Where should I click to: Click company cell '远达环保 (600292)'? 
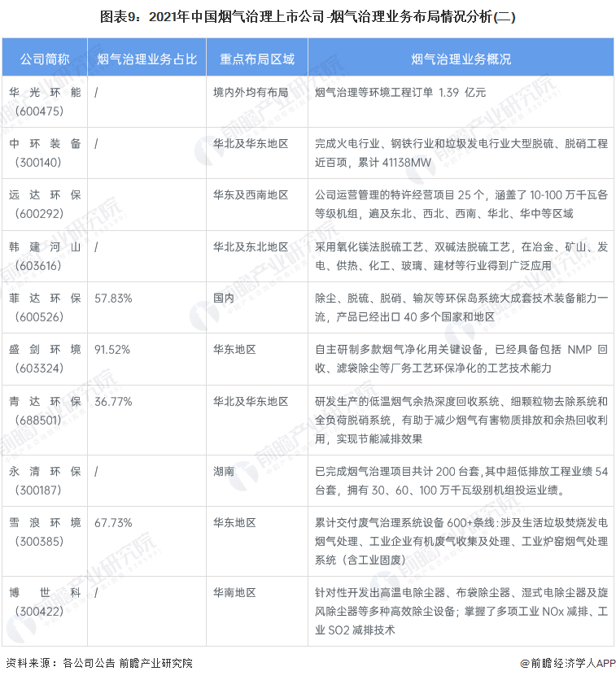[45, 204]
